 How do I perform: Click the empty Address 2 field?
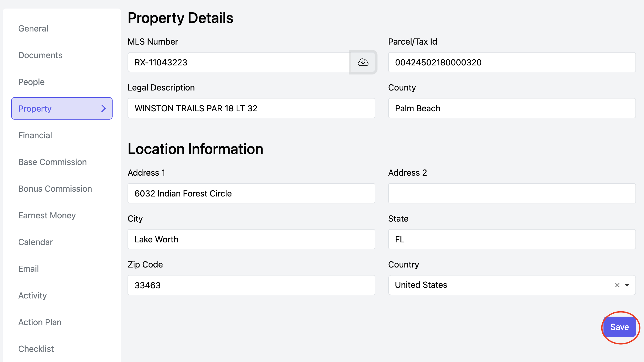coord(512,193)
